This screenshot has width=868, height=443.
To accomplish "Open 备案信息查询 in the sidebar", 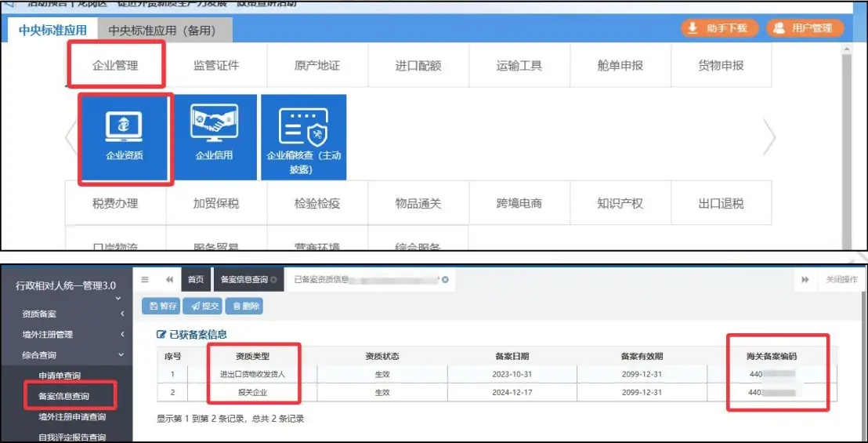I will [63, 396].
